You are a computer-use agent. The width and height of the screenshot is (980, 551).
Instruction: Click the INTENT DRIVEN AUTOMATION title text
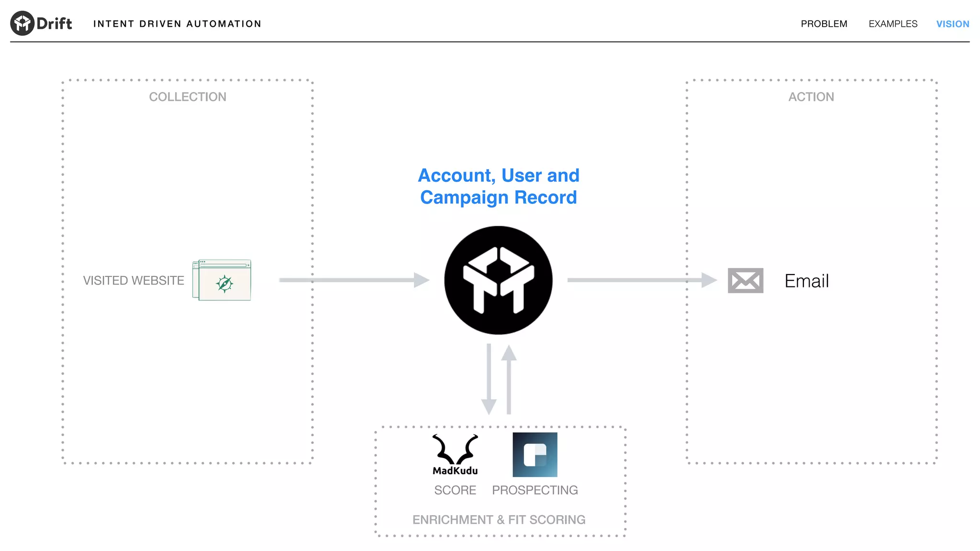(177, 24)
